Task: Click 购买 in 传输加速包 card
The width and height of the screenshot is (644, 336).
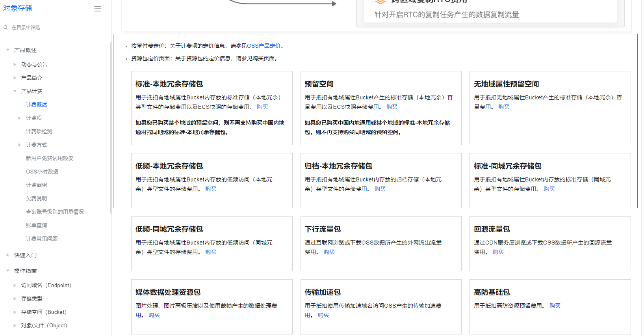Action: coord(323,315)
